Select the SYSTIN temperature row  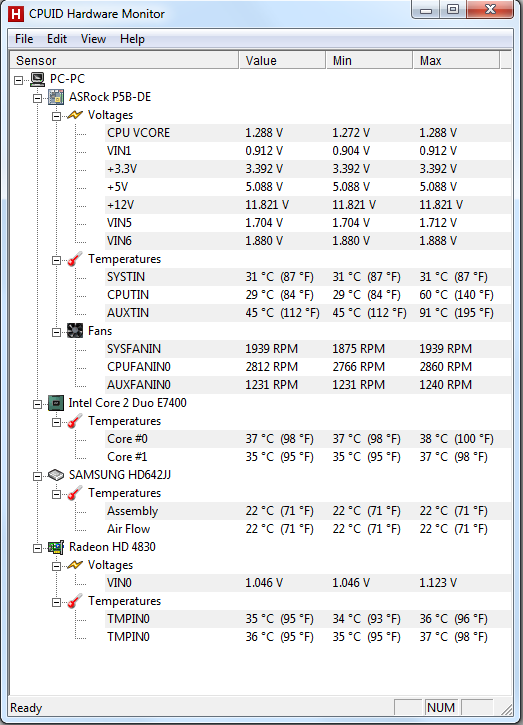(x=308, y=277)
